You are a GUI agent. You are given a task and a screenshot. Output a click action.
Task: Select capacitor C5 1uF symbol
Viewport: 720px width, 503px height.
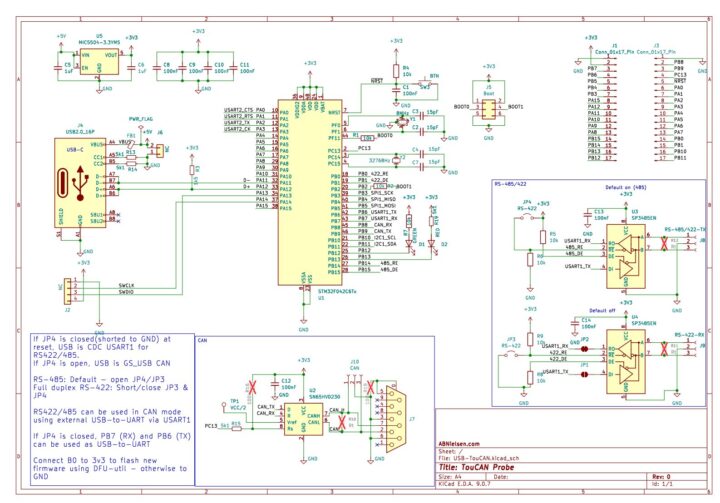pyautogui.click(x=58, y=68)
